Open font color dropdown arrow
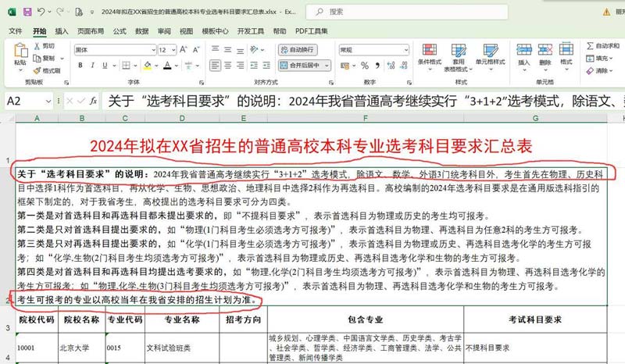 coord(177,66)
